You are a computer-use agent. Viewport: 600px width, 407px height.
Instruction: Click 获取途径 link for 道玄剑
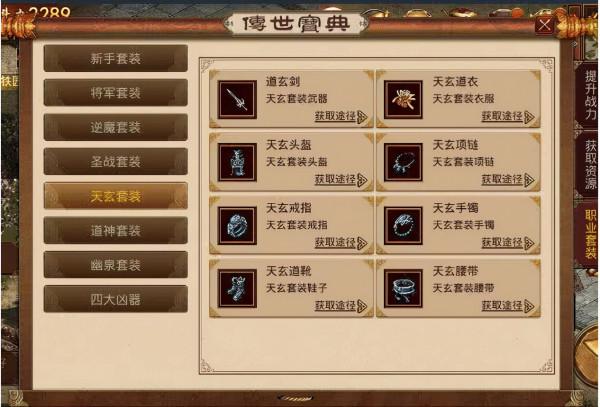341,116
